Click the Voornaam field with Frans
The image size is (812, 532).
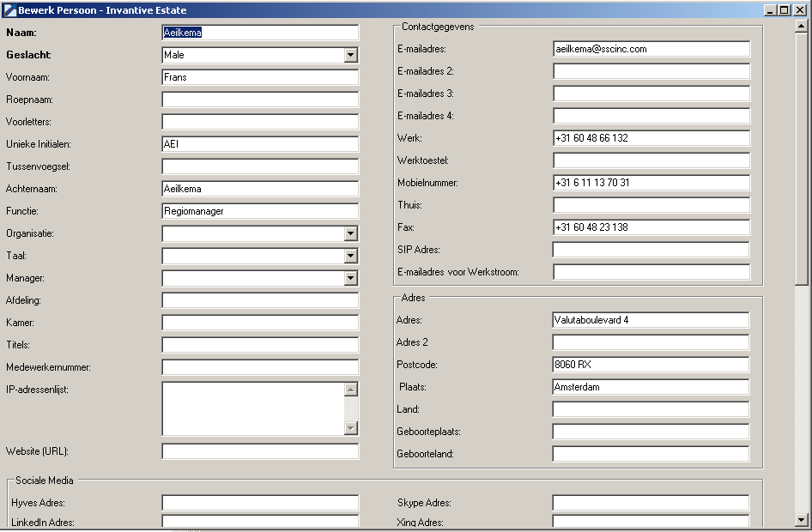pyautogui.click(x=260, y=77)
